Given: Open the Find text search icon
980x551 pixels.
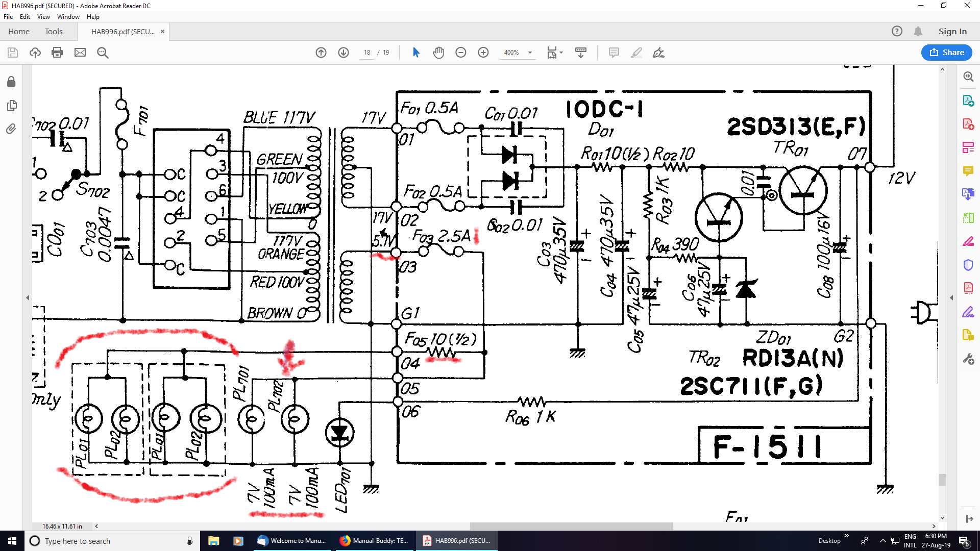Looking at the screenshot, I should tap(103, 53).
